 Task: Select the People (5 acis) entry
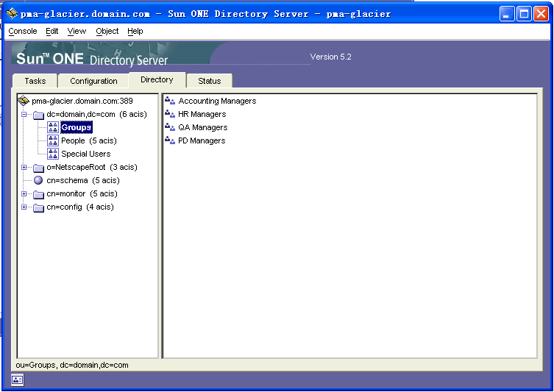tap(89, 140)
